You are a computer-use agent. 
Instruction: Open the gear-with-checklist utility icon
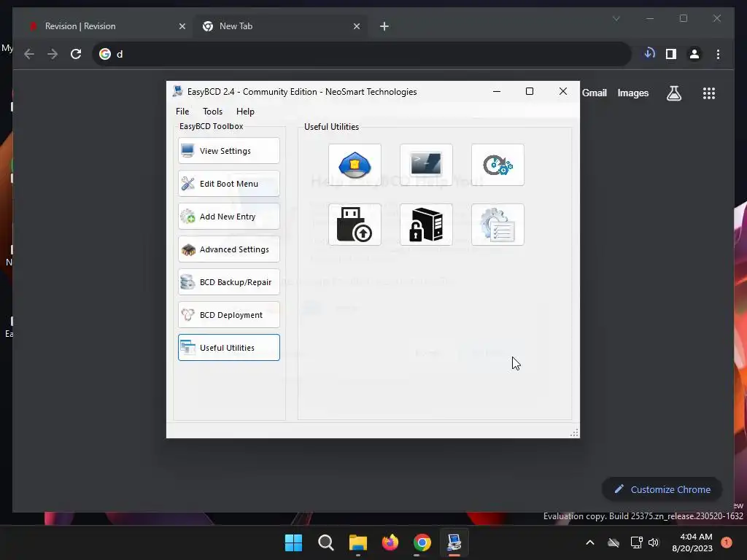tap(498, 225)
